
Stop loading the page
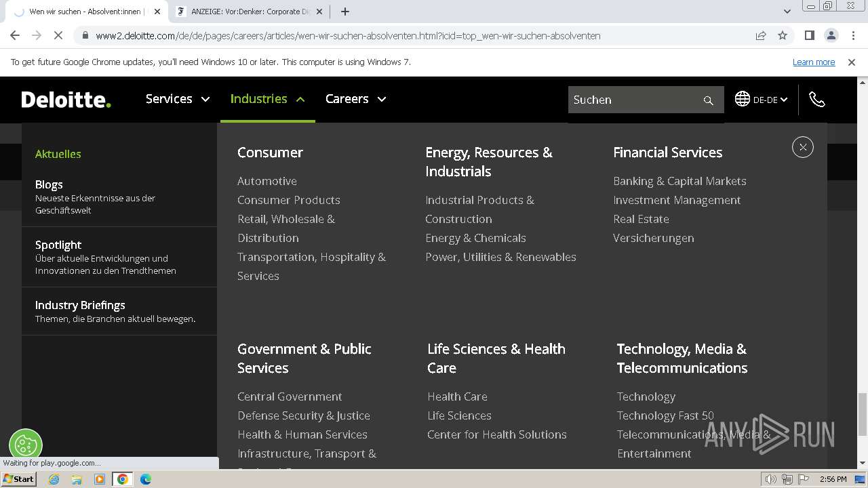pyautogui.click(x=58, y=35)
